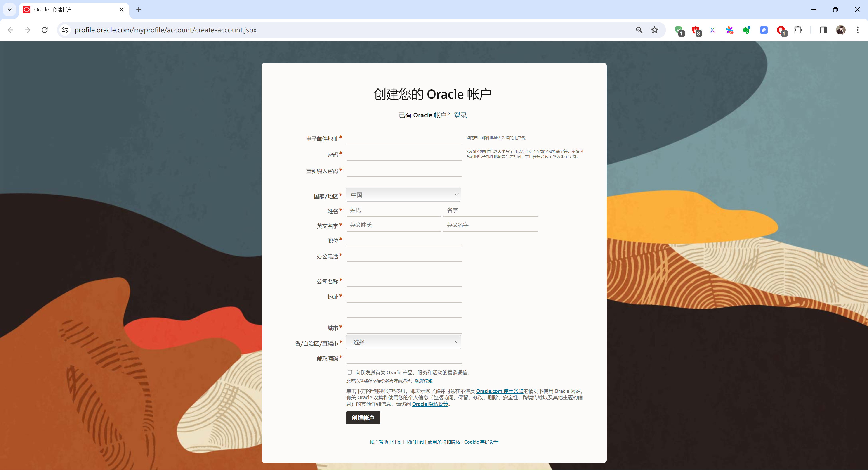Open the tab search dropdown arrow
Viewport: 868px width, 470px height.
click(x=9, y=9)
